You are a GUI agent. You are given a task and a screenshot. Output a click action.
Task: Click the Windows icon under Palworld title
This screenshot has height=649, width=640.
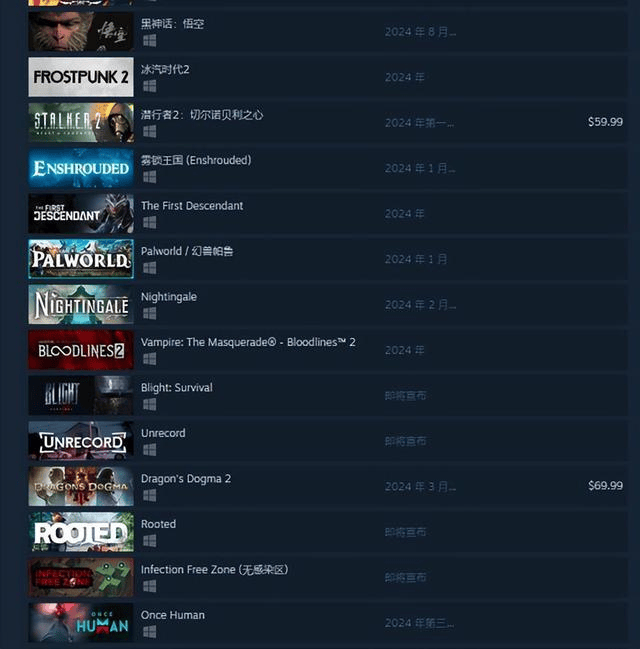tap(149, 268)
